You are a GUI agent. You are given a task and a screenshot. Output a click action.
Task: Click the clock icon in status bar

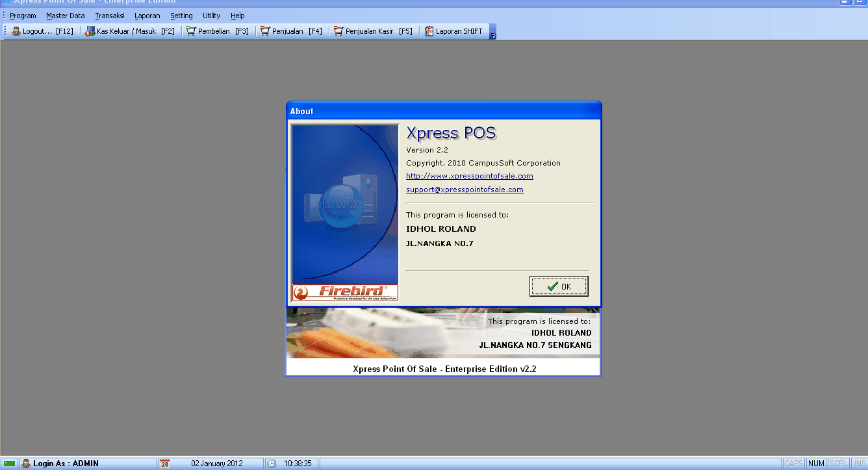[x=272, y=464]
